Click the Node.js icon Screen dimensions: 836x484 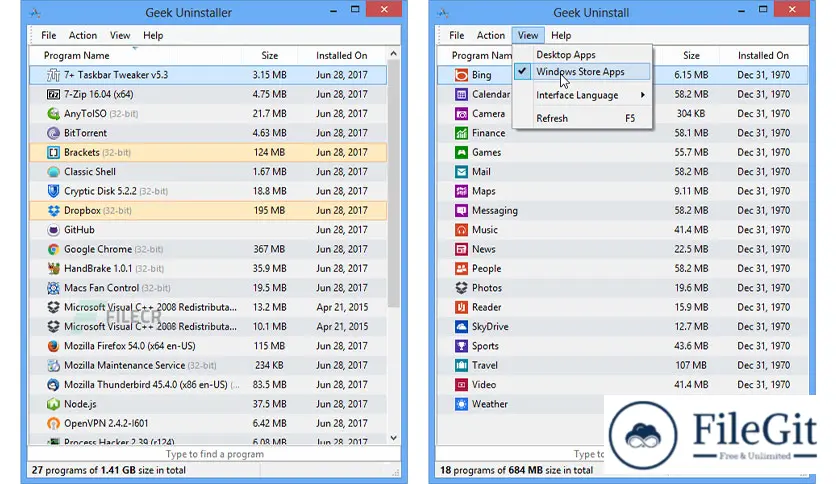click(x=53, y=404)
